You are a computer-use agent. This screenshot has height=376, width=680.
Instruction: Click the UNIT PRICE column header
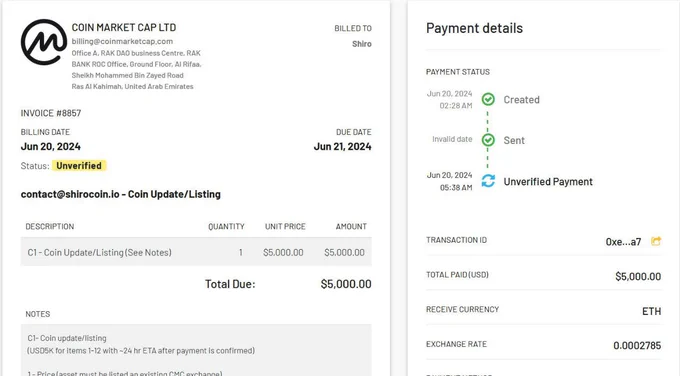(285, 226)
